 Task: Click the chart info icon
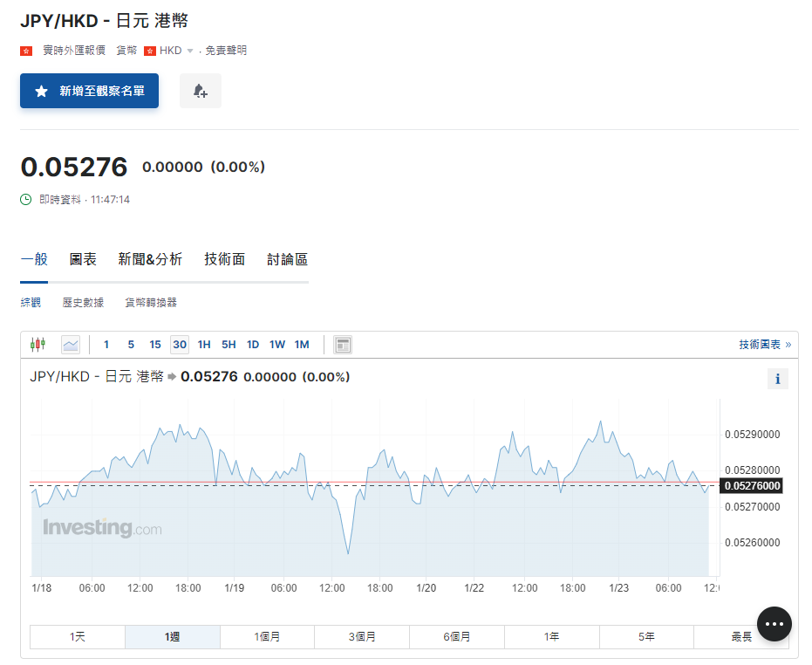[x=777, y=378]
